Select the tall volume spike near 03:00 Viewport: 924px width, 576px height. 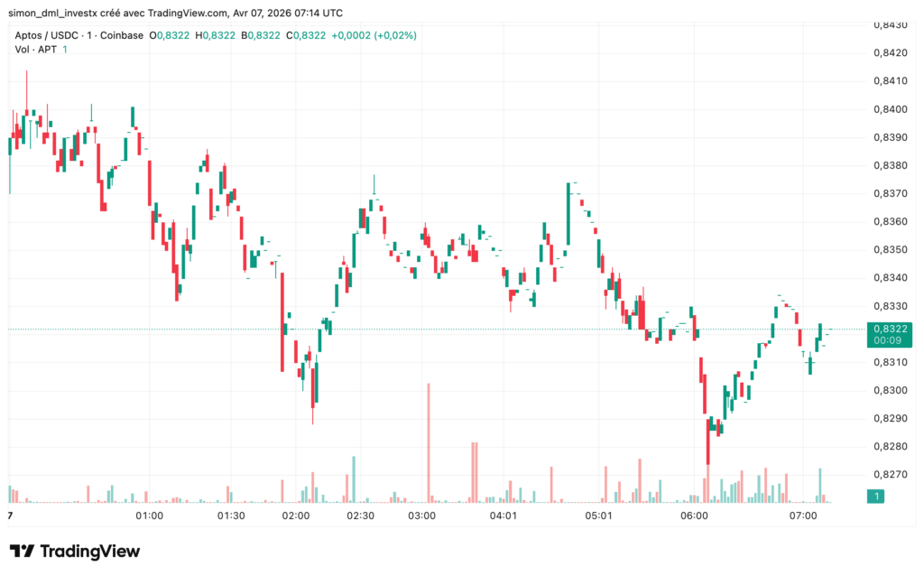pyautogui.click(x=429, y=442)
